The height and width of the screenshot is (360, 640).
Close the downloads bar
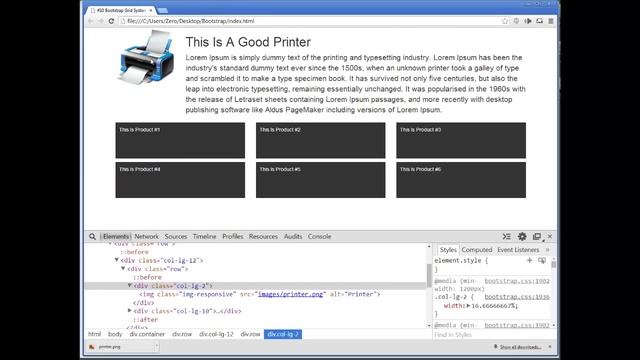550,347
